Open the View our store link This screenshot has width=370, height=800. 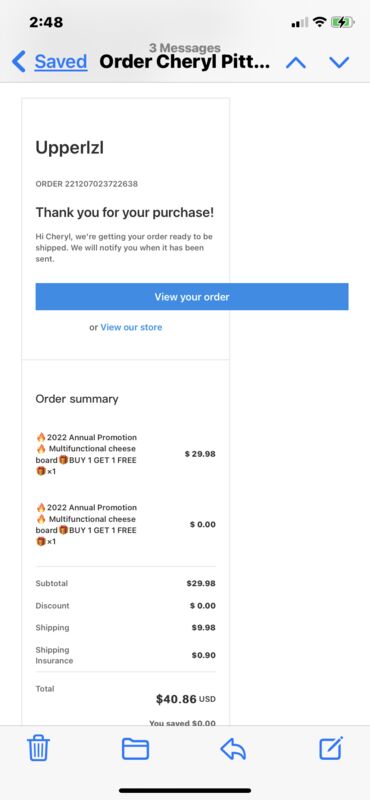(x=131, y=327)
